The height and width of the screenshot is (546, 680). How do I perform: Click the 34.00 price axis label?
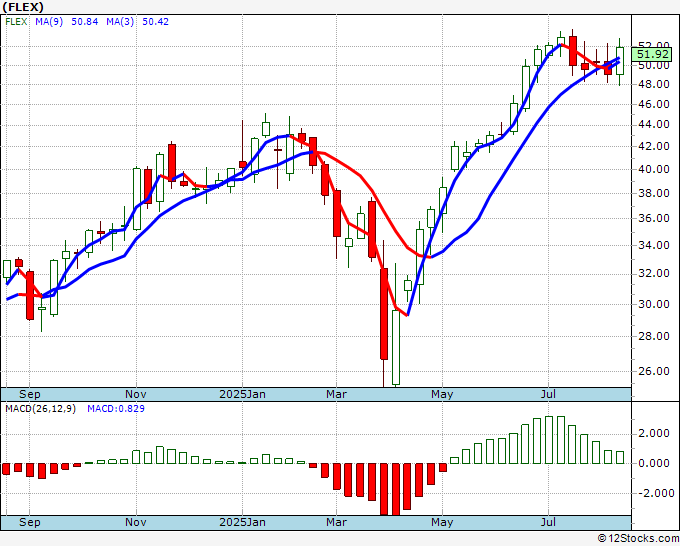coord(654,245)
